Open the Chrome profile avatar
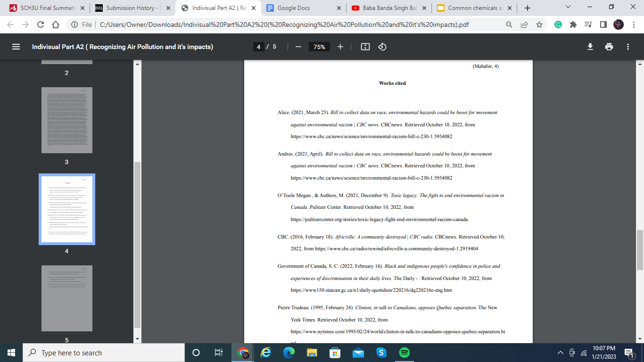This screenshot has width=644, height=362. [619, 25]
